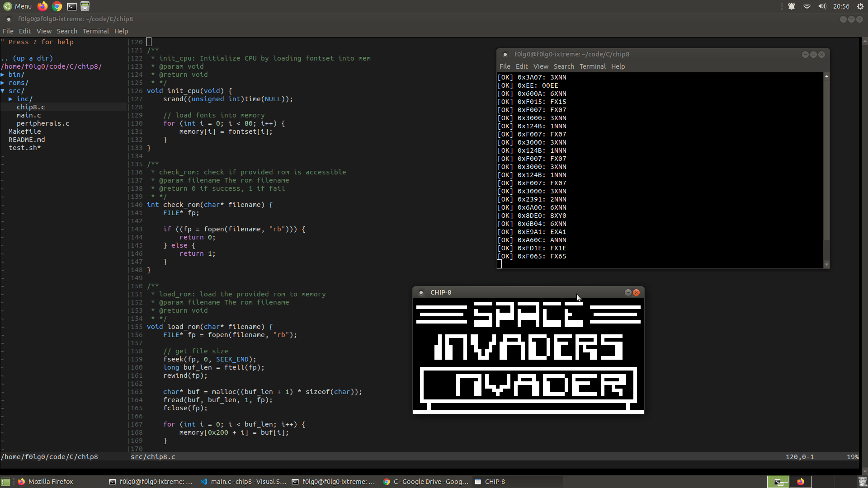Click the small terminal's vertical scrollbar
The image size is (868, 488).
(826, 172)
